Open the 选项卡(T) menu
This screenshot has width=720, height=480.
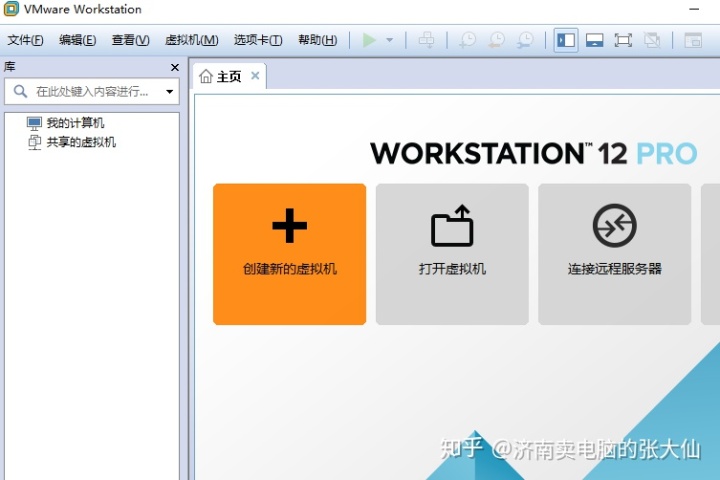(x=258, y=40)
